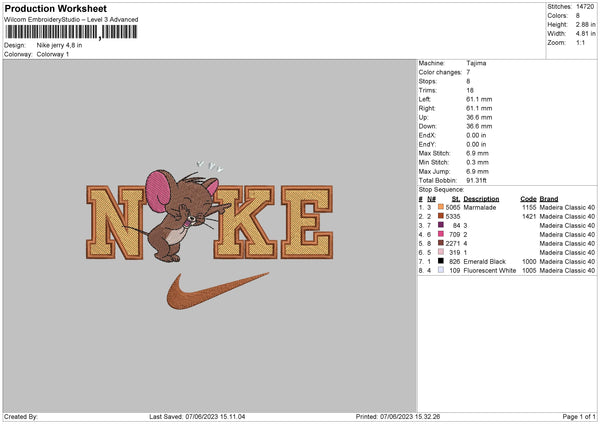Click the barcode at the top left
The image size is (600, 424).
[71, 32]
